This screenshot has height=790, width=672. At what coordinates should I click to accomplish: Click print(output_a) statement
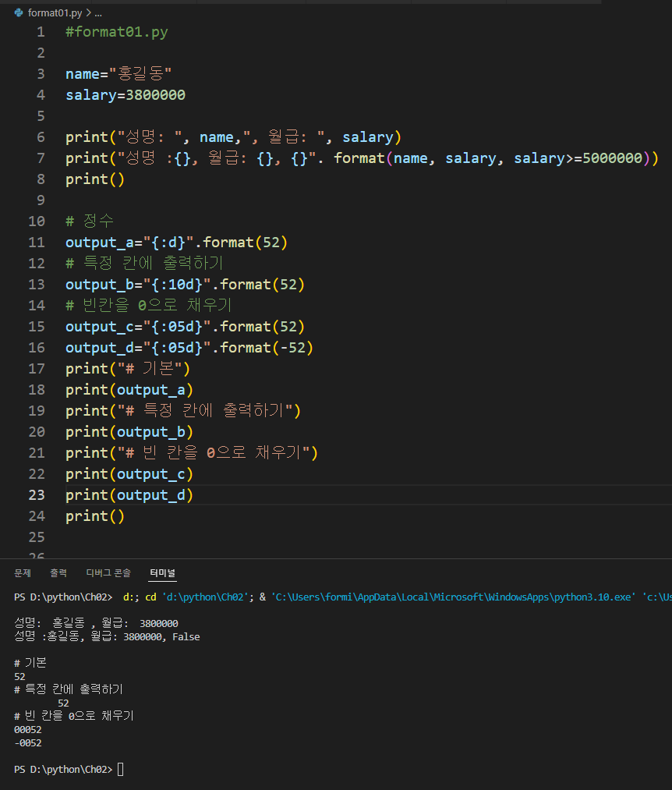(129, 390)
